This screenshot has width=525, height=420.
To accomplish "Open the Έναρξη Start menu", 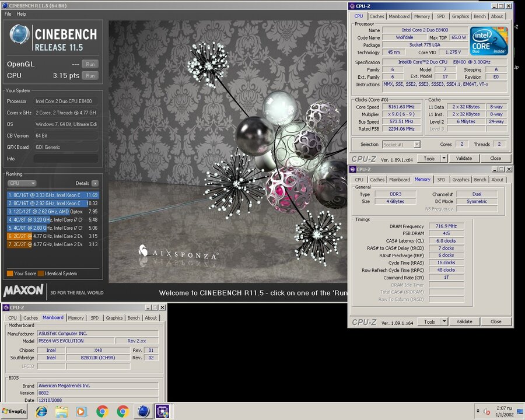I will coord(14,411).
